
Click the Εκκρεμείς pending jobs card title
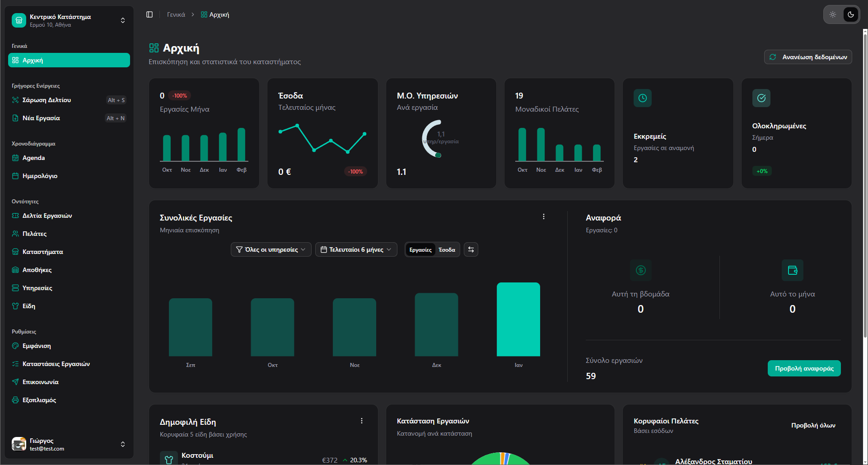click(650, 136)
